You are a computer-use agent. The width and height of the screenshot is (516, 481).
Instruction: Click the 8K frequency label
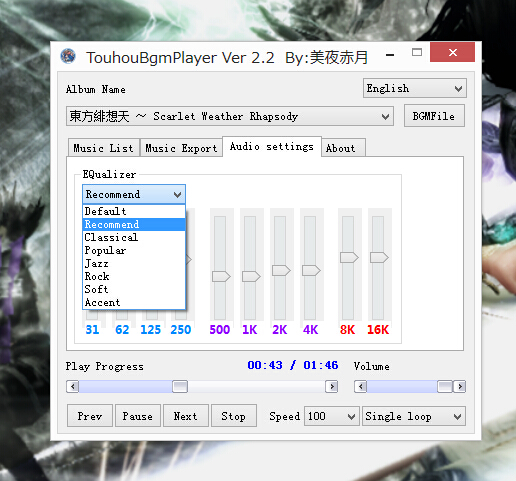tap(347, 330)
